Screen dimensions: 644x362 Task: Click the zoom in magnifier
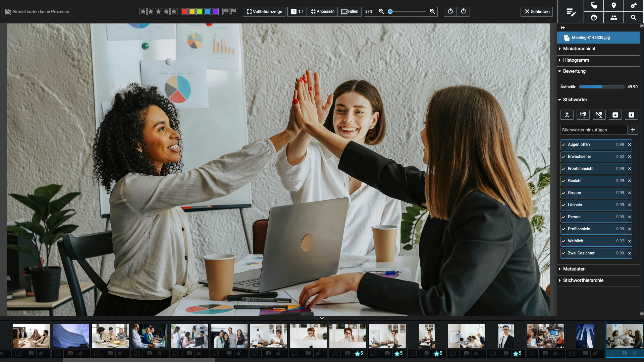point(432,11)
